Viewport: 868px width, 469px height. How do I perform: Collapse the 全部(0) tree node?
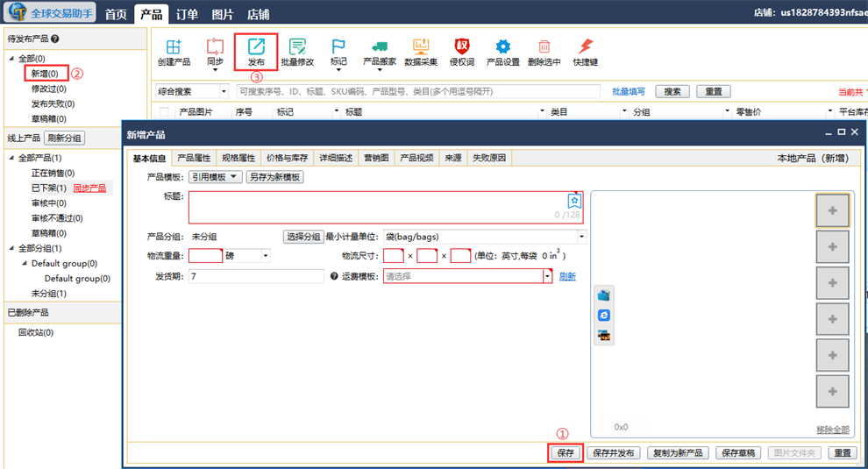click(11, 58)
